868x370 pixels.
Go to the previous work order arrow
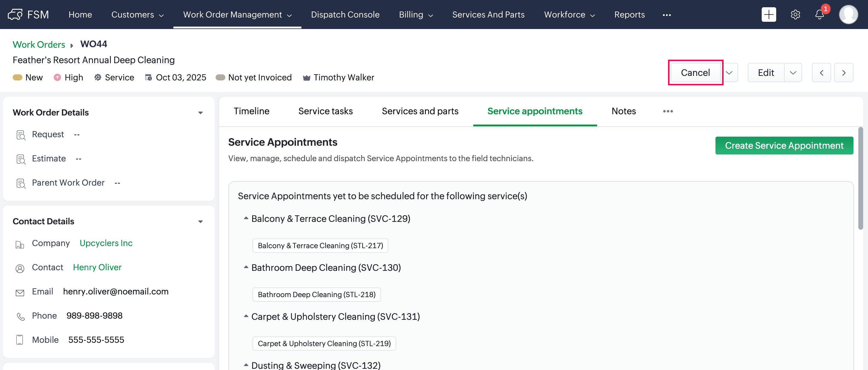tap(821, 73)
